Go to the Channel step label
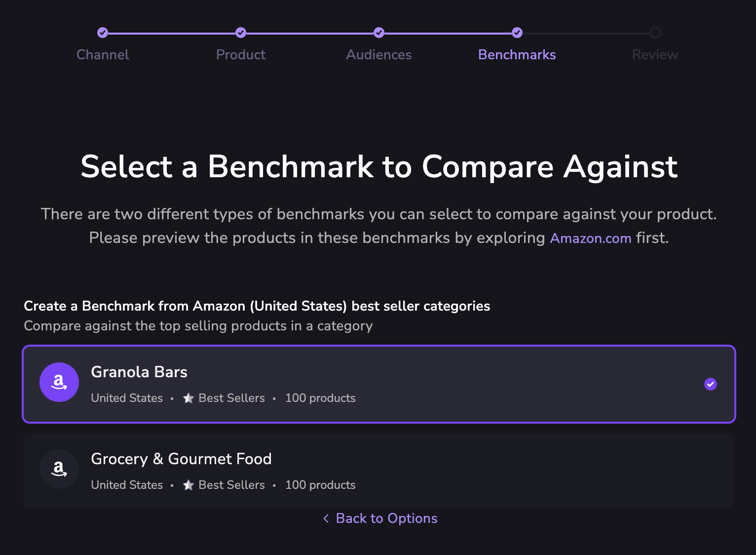This screenshot has width=756, height=555. point(103,55)
